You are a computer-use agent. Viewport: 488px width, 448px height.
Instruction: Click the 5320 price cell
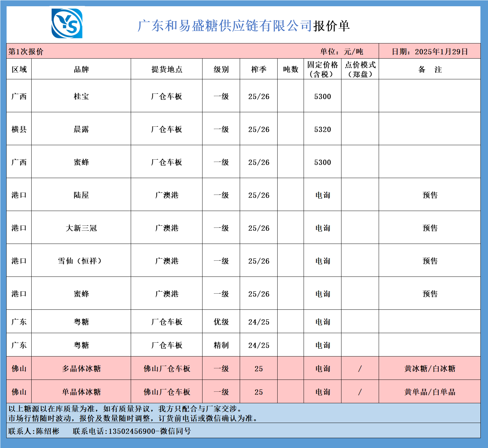coord(322,129)
